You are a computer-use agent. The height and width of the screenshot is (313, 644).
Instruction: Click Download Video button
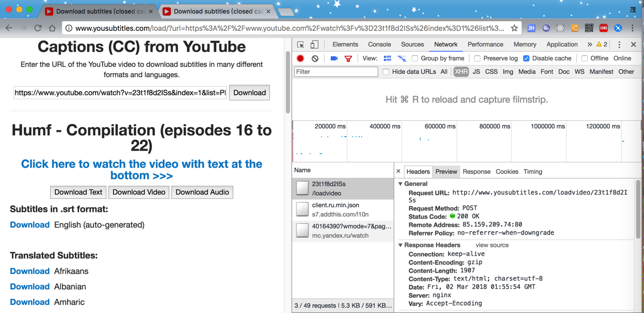tap(139, 192)
